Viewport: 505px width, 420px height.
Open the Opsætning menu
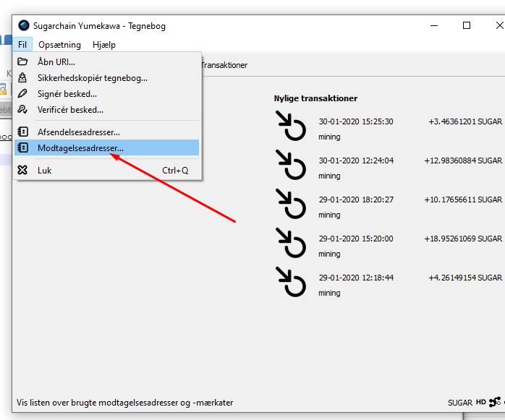(59, 44)
